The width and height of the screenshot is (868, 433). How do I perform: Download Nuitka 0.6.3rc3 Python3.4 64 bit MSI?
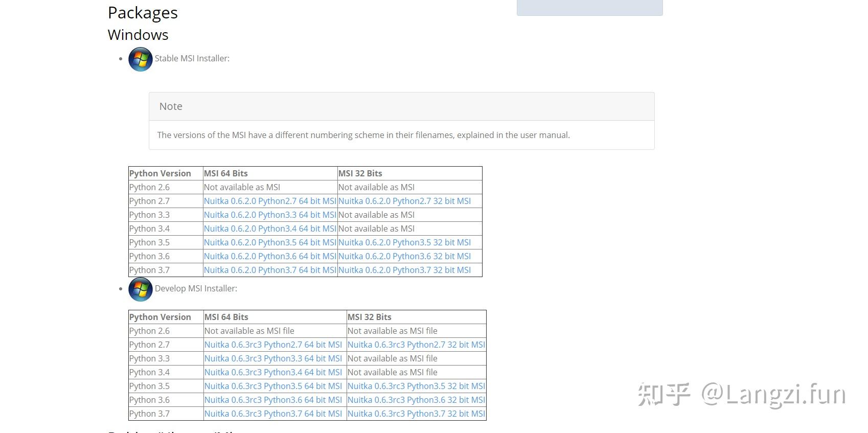pos(273,372)
